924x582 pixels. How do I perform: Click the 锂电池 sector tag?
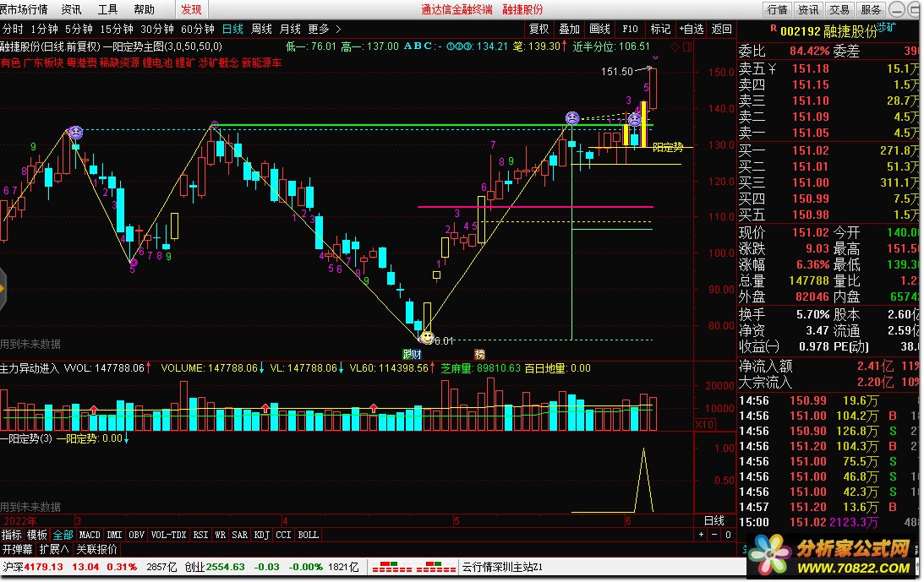157,63
